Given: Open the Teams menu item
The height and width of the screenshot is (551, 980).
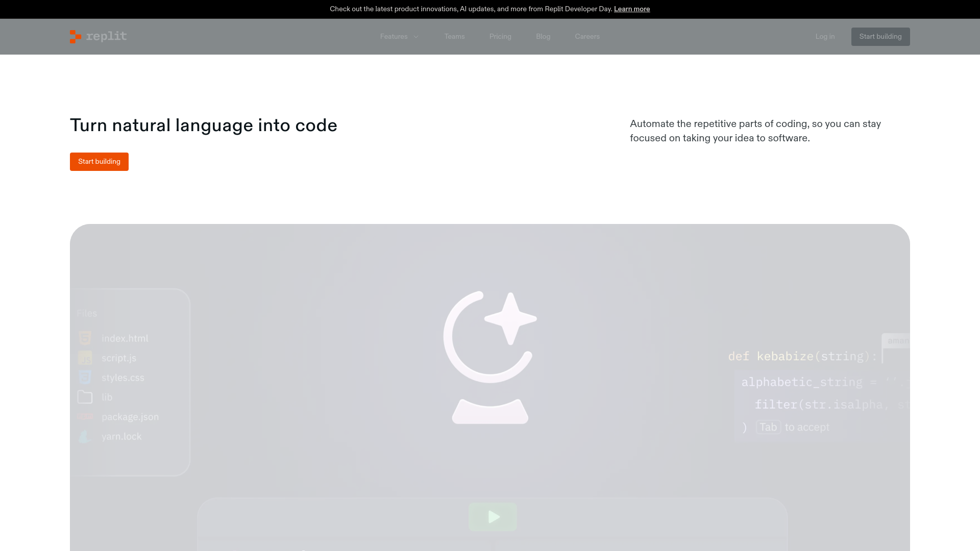Looking at the screenshot, I should pos(454,37).
